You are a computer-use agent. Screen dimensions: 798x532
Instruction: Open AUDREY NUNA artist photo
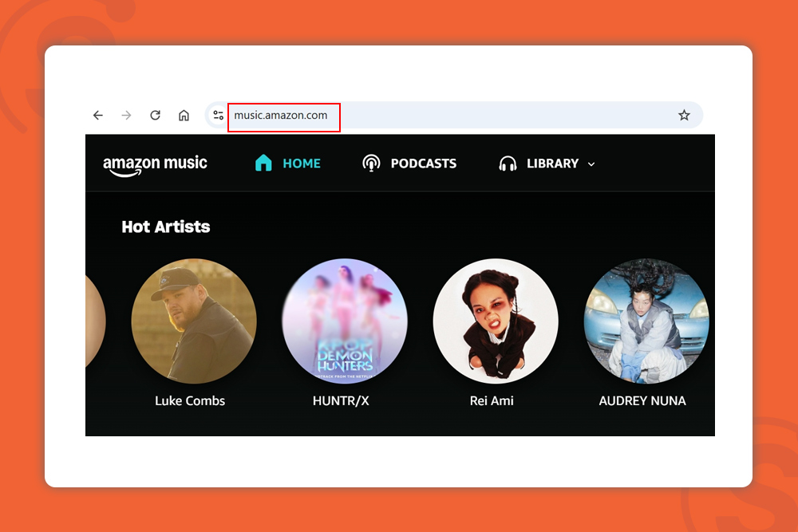click(x=646, y=321)
